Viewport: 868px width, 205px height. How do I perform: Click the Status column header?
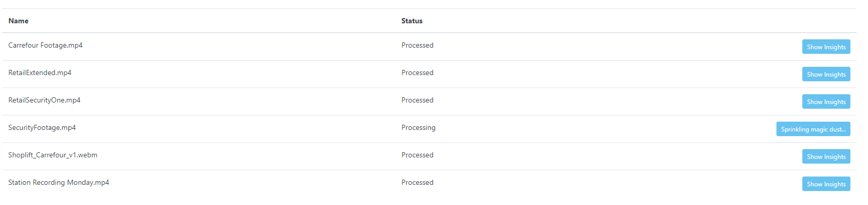(x=412, y=21)
